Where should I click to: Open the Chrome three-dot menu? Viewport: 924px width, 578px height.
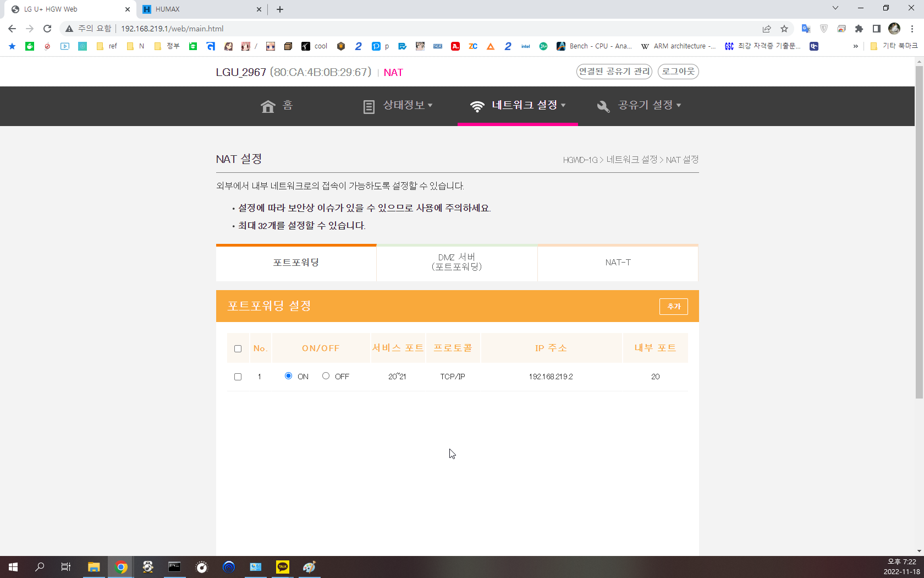tap(912, 29)
